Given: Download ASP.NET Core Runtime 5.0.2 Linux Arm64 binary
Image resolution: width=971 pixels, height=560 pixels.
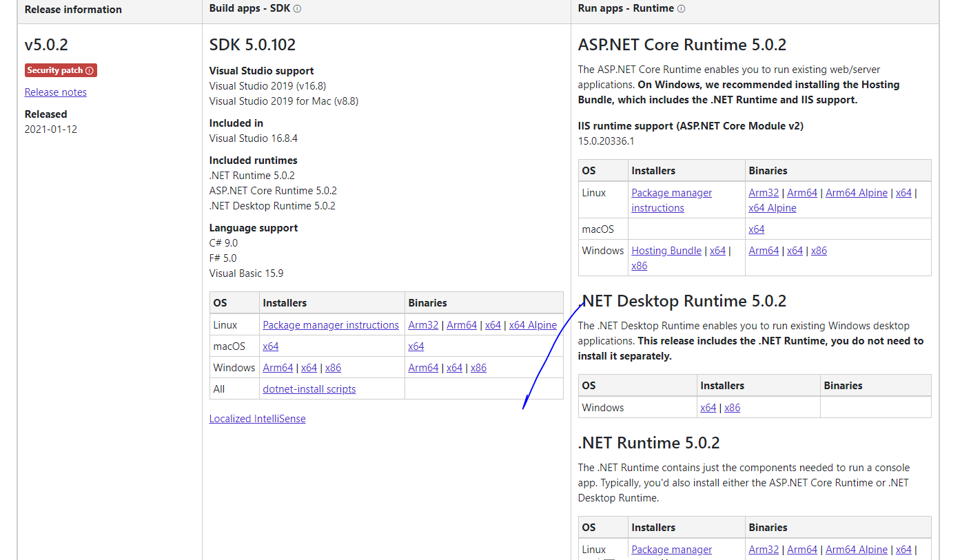Looking at the screenshot, I should point(802,193).
